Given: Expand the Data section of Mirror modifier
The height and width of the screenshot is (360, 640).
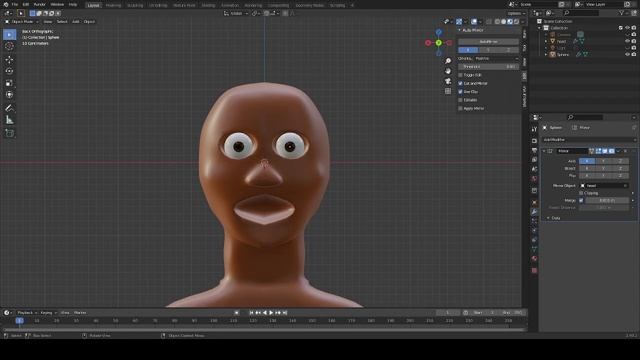Looking at the screenshot, I should pos(548,218).
